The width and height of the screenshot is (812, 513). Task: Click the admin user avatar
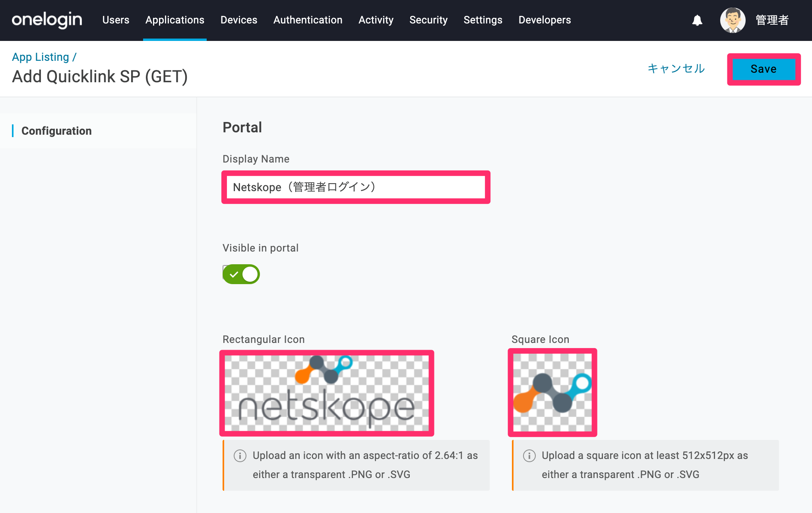coord(733,20)
